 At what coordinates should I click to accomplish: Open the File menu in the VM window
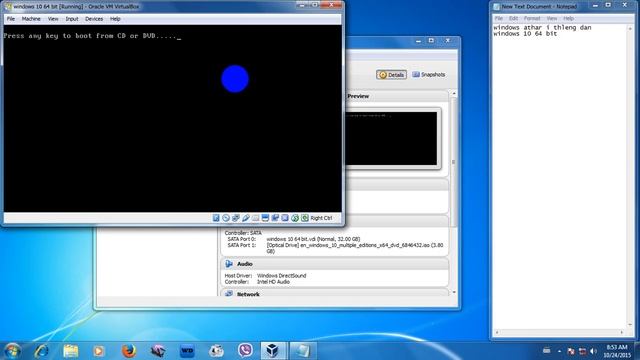pos(11,19)
